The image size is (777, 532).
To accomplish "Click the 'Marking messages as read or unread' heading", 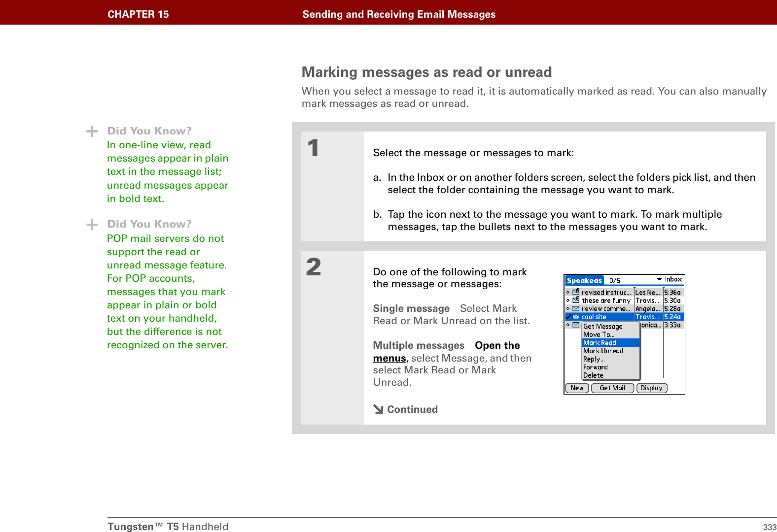I will [x=427, y=72].
